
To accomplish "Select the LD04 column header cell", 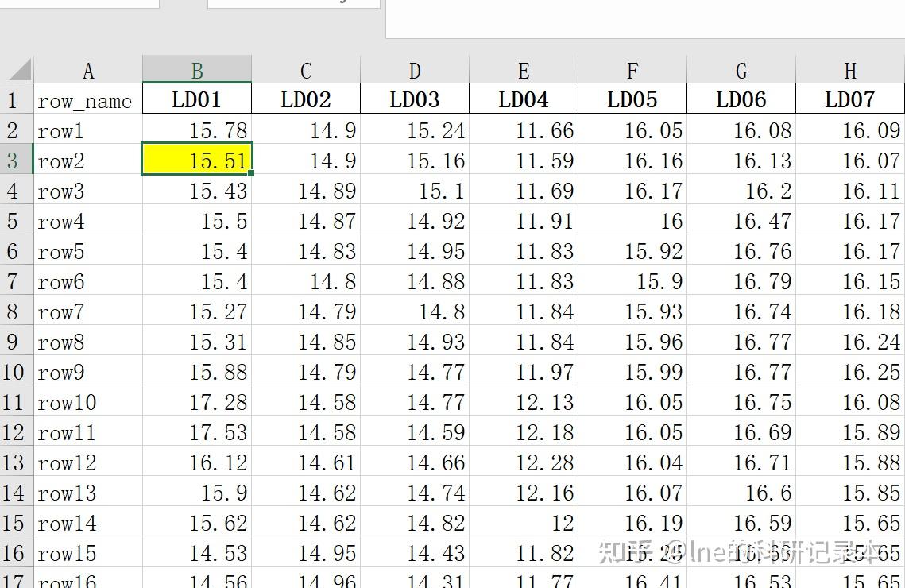I will [x=523, y=100].
